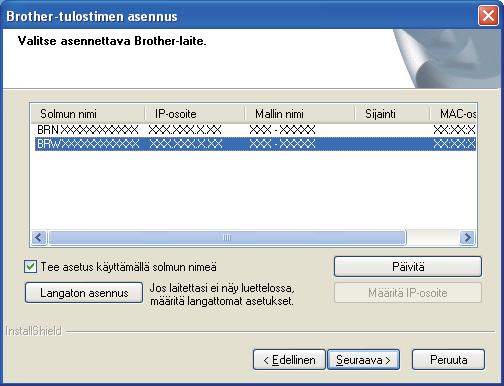Sort by the Mallin nimi column header
Viewport: 504px width, 386px height.
point(300,114)
